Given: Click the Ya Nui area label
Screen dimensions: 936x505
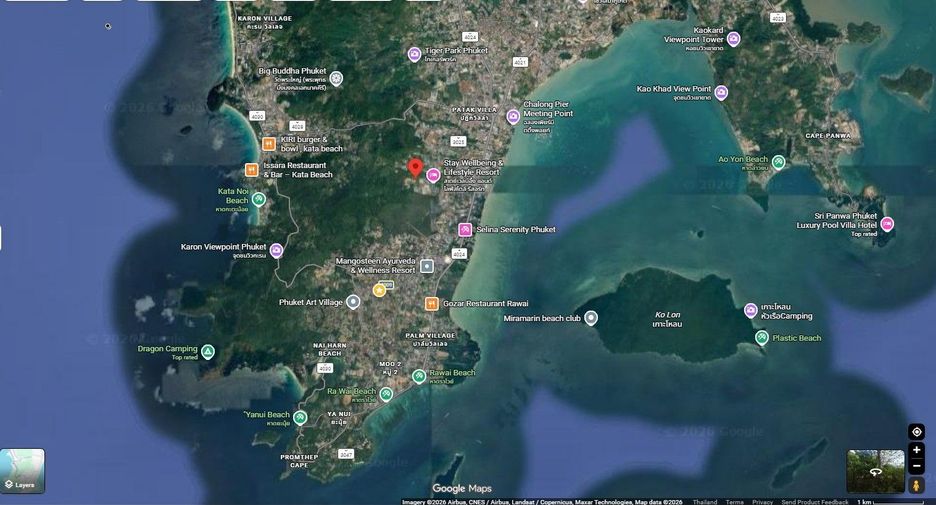Looking at the screenshot, I should coord(338,418).
